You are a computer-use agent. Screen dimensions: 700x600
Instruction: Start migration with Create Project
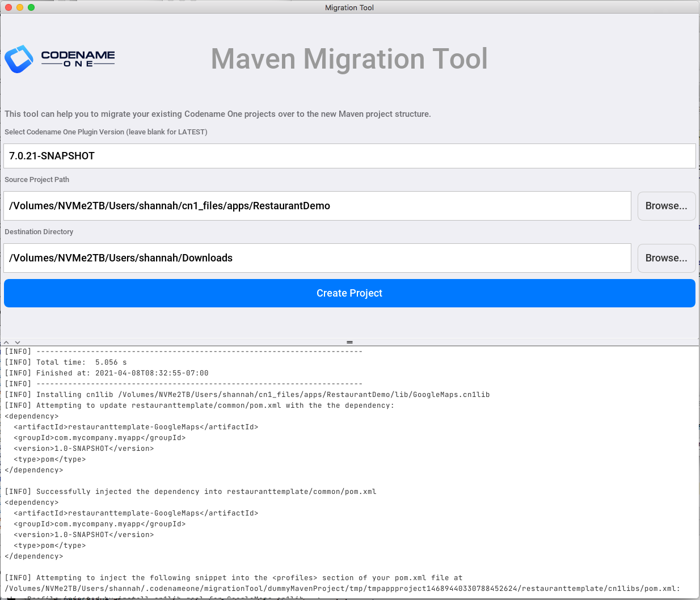coord(349,293)
